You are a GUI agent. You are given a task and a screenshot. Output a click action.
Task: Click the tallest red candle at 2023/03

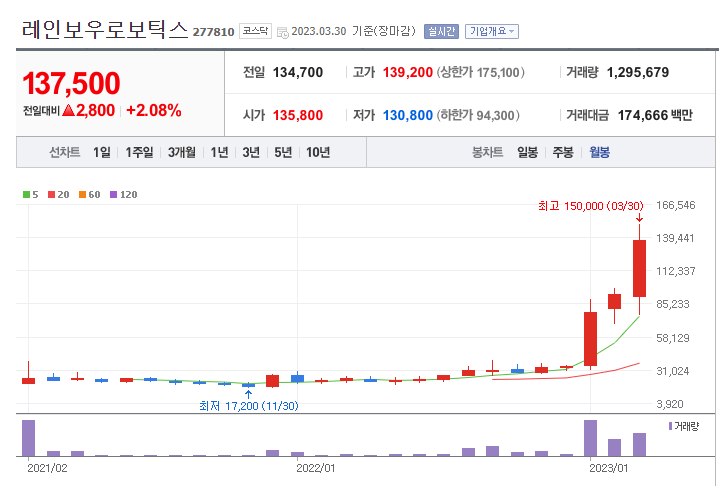click(x=639, y=268)
